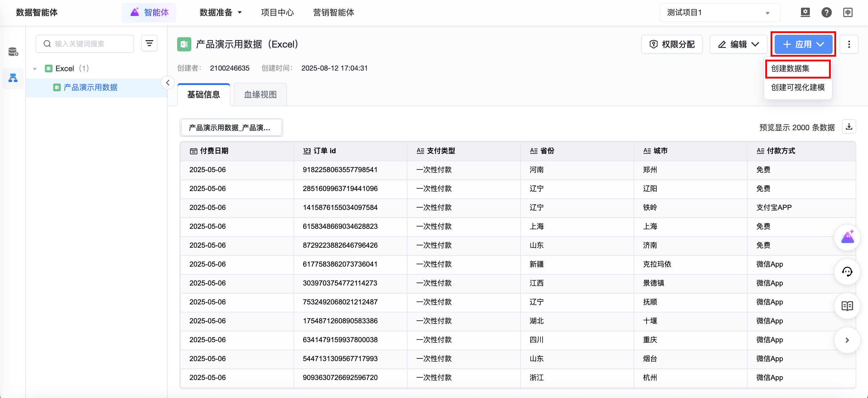Viewport: 868px width, 398px height.
Task: Open the floating AI assistant icon
Action: (847, 237)
